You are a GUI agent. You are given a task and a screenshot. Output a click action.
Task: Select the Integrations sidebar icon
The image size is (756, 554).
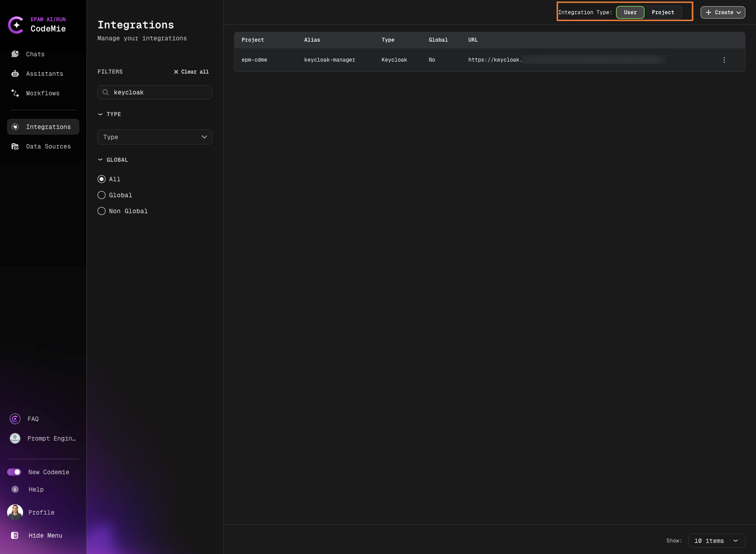[15, 127]
